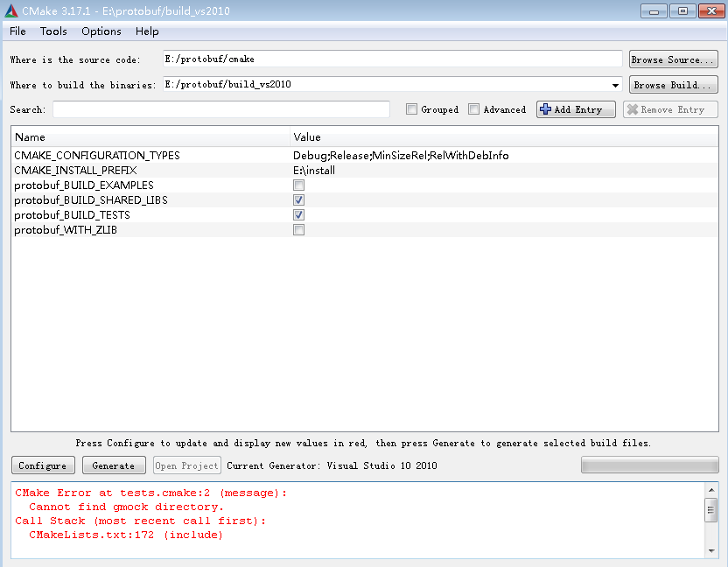This screenshot has height=567, width=728.
Task: Maximize the CMake window
Action: click(x=682, y=11)
